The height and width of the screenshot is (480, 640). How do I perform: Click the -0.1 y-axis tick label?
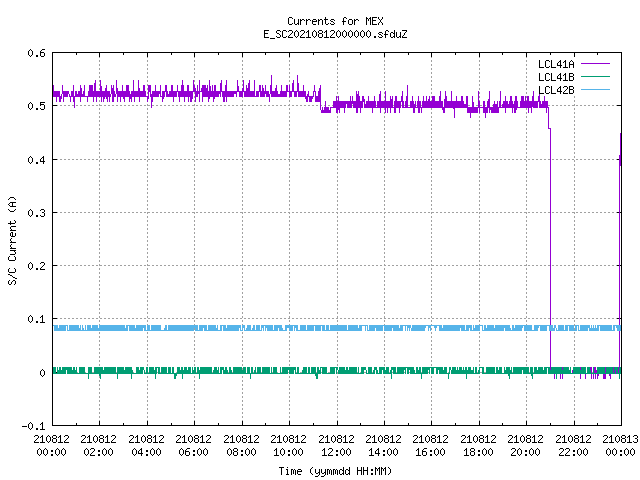pos(33,426)
